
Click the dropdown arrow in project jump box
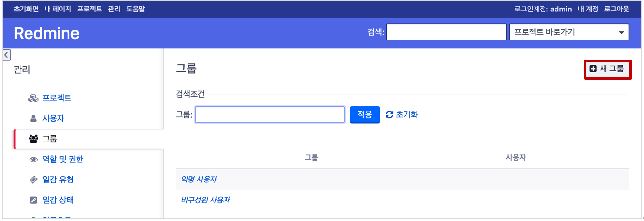tap(621, 33)
